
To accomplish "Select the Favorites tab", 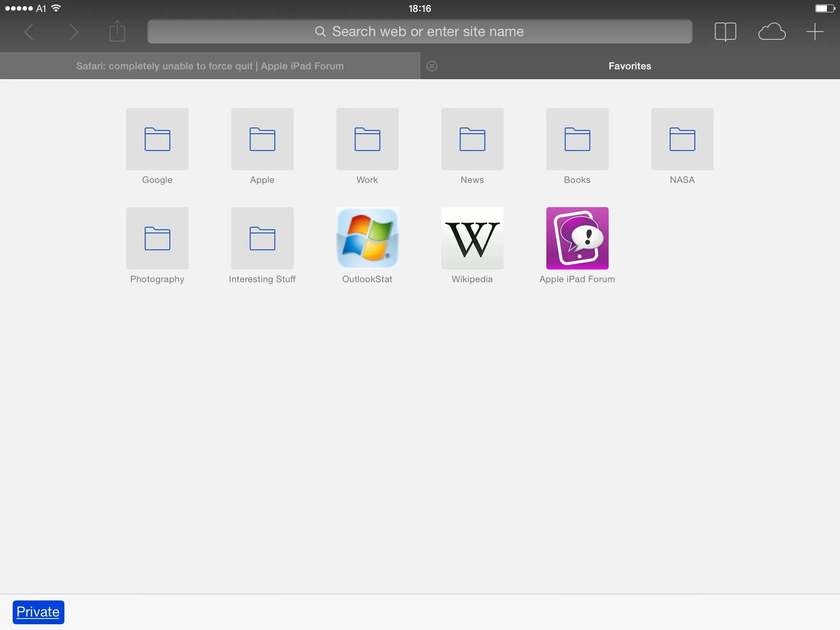I will click(x=630, y=66).
